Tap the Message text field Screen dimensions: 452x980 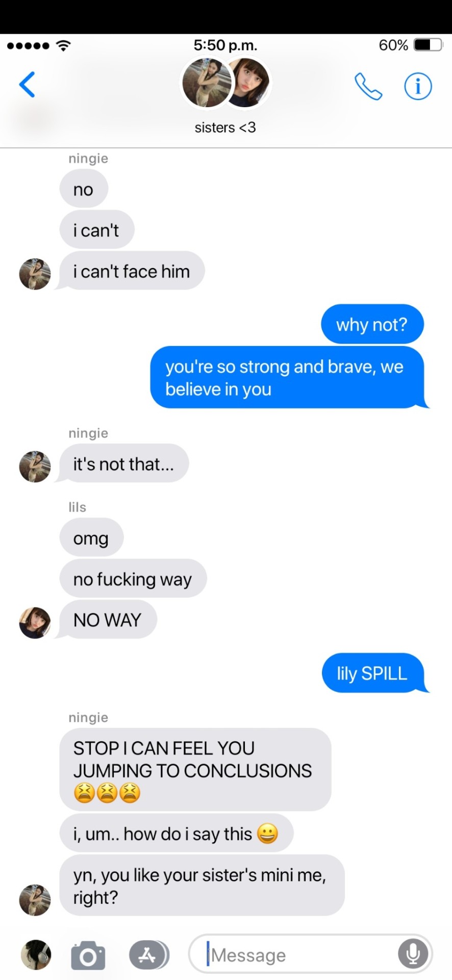(x=310, y=954)
